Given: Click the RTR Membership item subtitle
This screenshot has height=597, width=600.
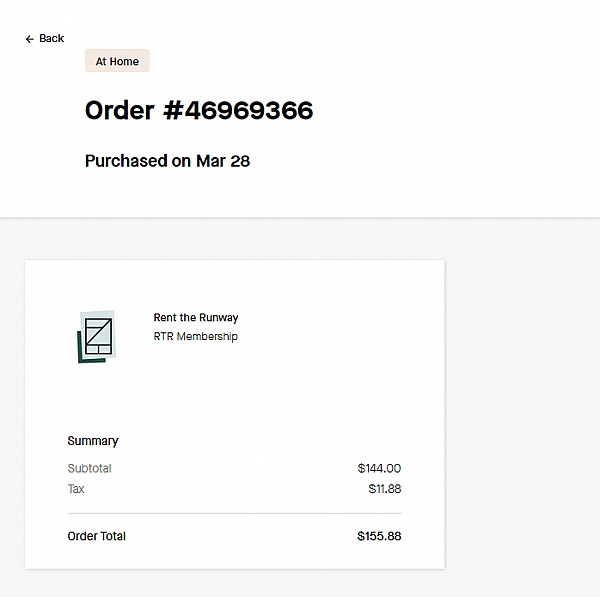Looking at the screenshot, I should 196,336.
